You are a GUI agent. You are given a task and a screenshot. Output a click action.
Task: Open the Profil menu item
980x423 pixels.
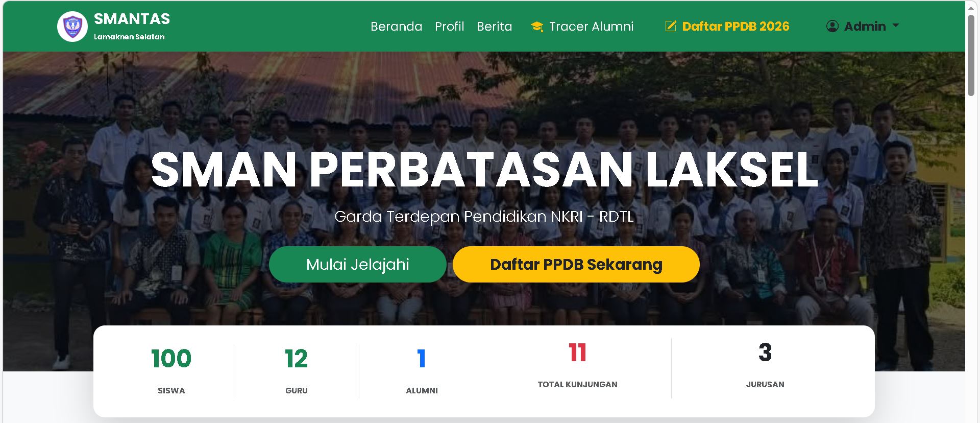point(449,27)
